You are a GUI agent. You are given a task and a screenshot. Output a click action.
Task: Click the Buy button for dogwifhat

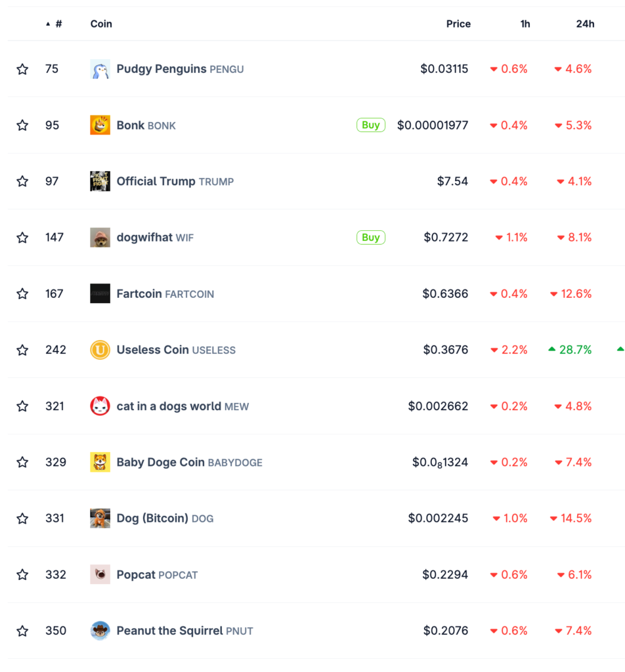click(x=370, y=237)
